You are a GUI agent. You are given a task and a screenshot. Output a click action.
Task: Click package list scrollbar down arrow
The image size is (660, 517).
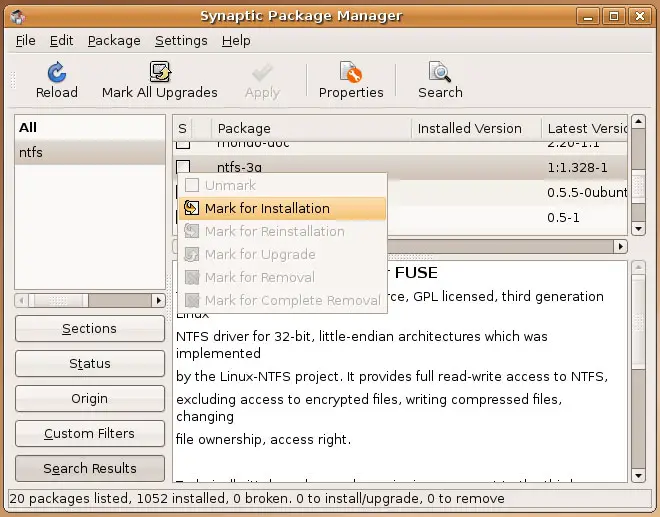click(639, 229)
